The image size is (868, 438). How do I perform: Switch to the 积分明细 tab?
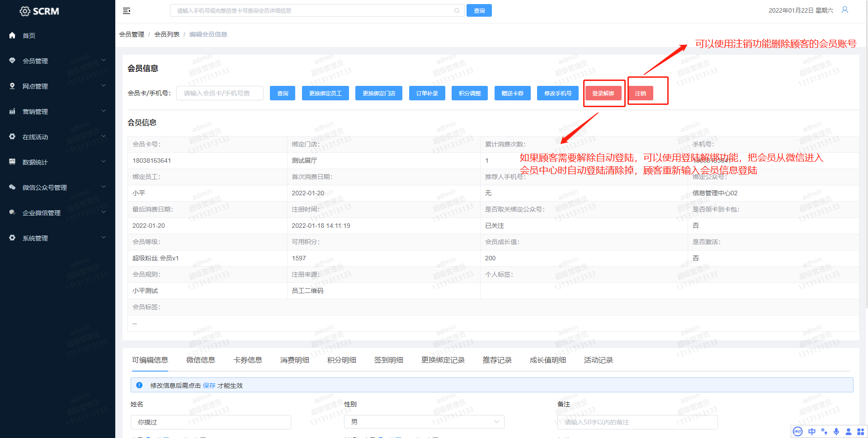point(341,360)
